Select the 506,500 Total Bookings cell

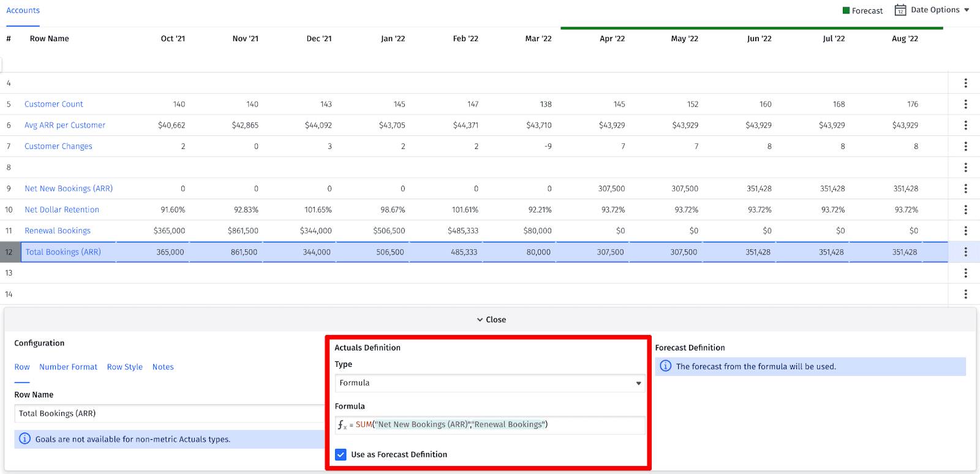click(x=390, y=252)
